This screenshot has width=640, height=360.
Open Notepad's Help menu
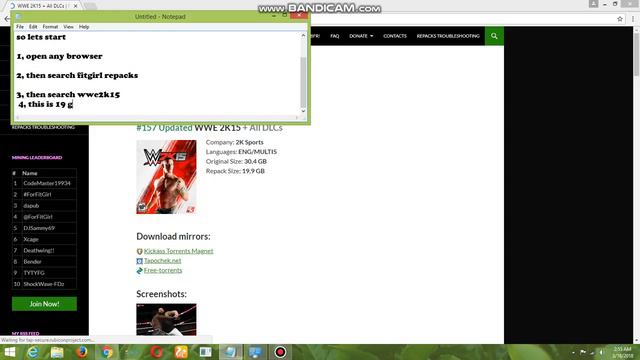(x=84, y=27)
